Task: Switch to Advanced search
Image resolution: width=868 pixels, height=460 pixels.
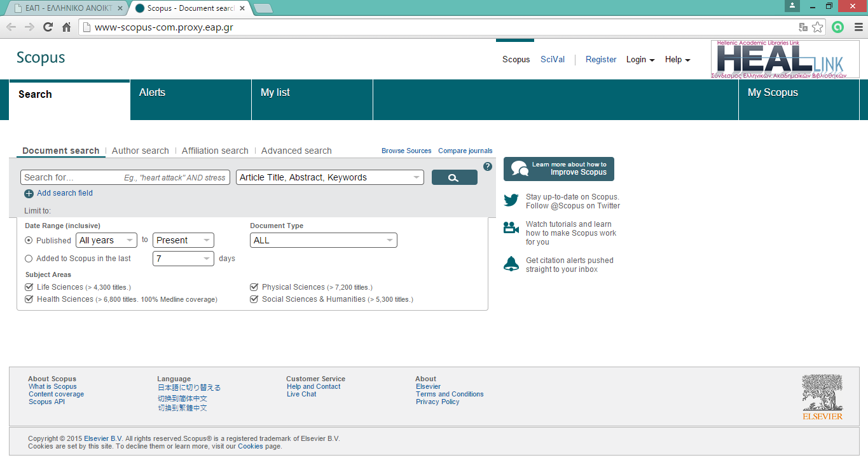Action: (x=296, y=151)
